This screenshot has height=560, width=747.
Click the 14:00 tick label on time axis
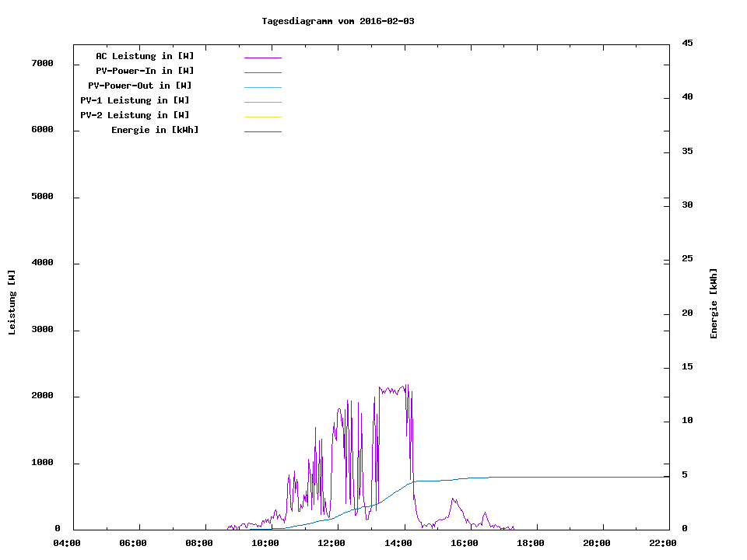[x=398, y=544]
